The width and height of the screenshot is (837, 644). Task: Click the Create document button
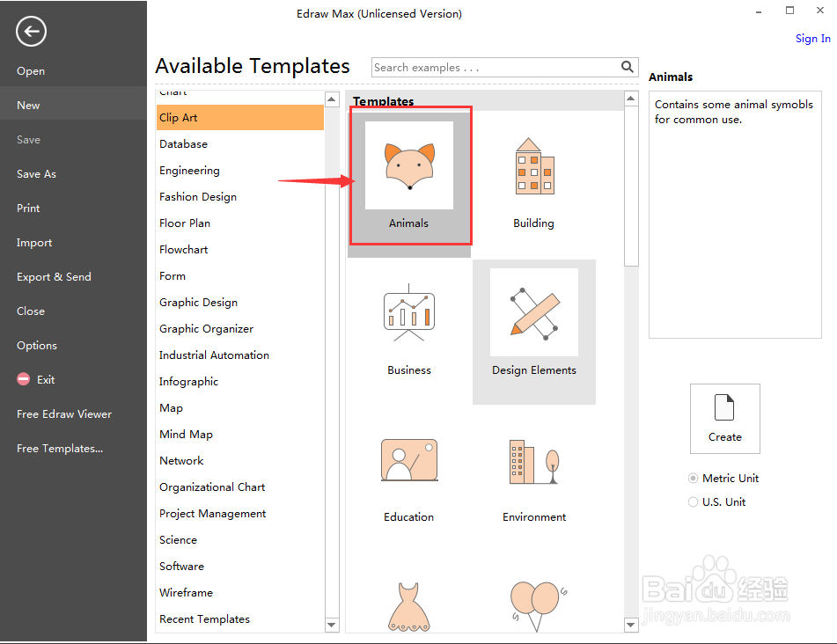coord(725,419)
